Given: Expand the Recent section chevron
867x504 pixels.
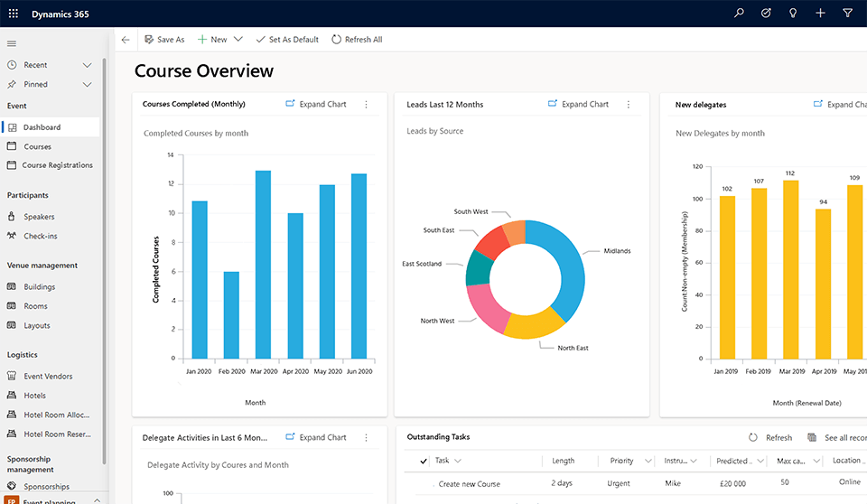Looking at the screenshot, I should pos(88,65).
